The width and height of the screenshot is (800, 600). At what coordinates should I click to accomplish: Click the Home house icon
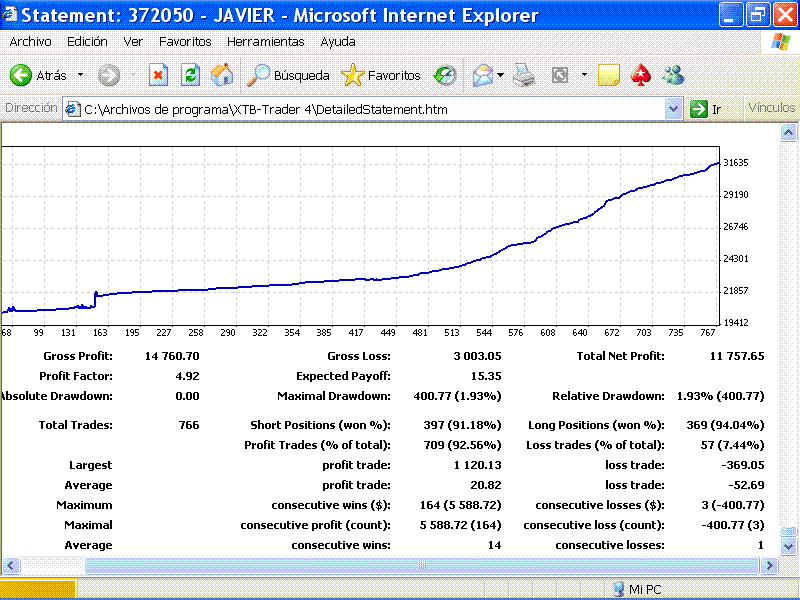tap(222, 76)
